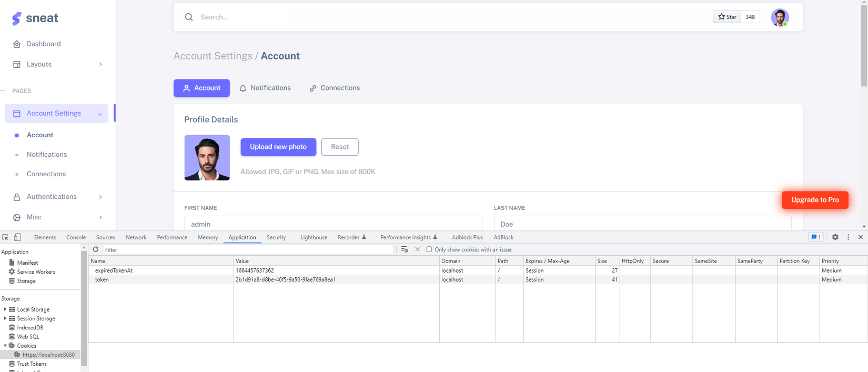Expand the Layouts sidebar menu
The image size is (868, 372).
point(57,64)
